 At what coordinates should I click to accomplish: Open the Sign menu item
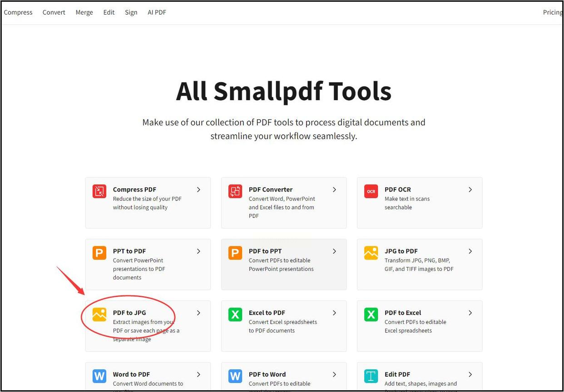(x=131, y=13)
